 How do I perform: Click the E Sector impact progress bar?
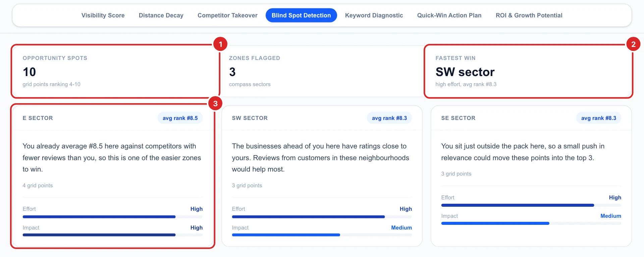(x=113, y=235)
